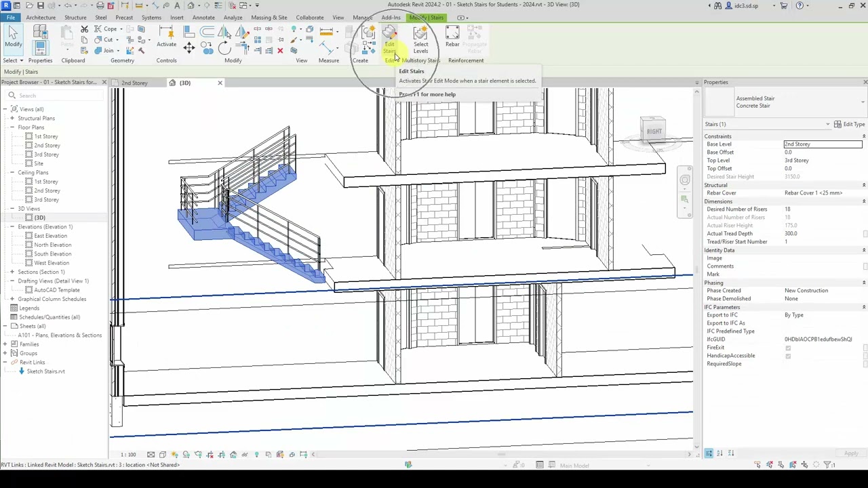Open the Sketch Stairs.rvt Revit link
This screenshot has height=488, width=868.
[46, 371]
